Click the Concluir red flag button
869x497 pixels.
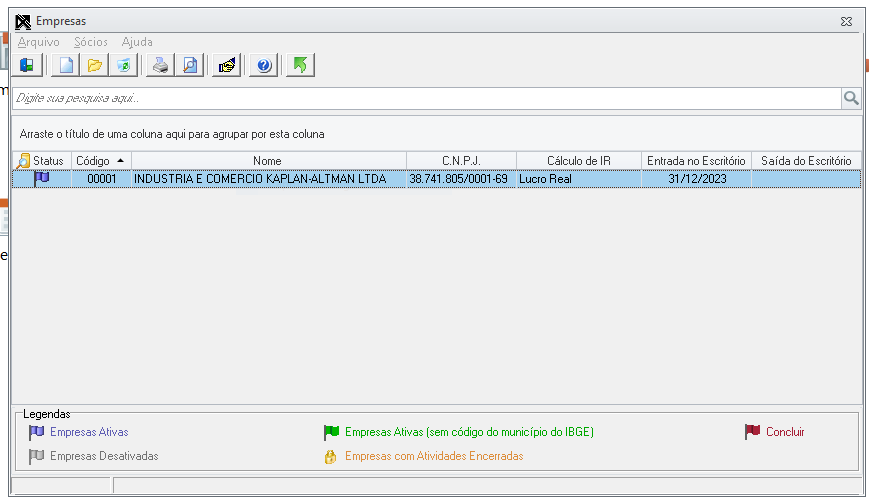[775, 432]
